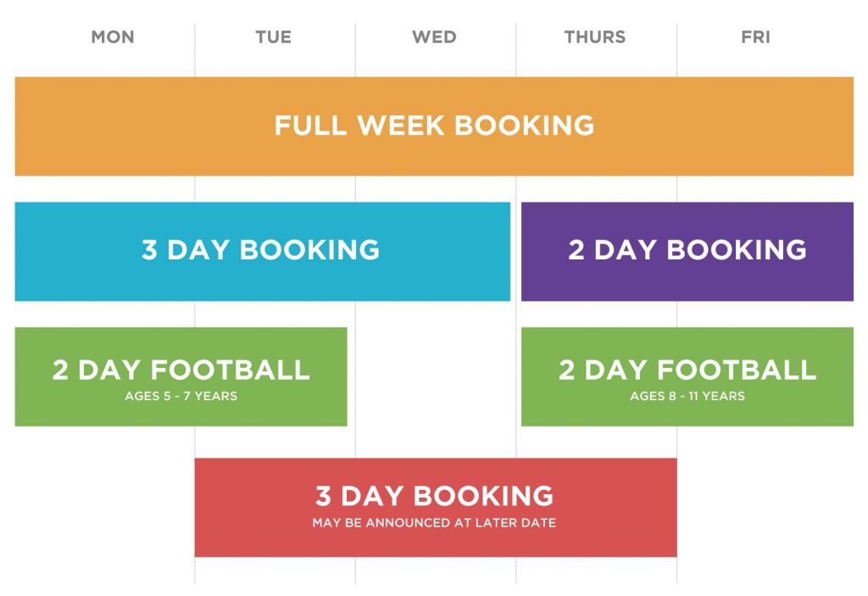Choose the blue 3 Day Booking block

(x=263, y=252)
